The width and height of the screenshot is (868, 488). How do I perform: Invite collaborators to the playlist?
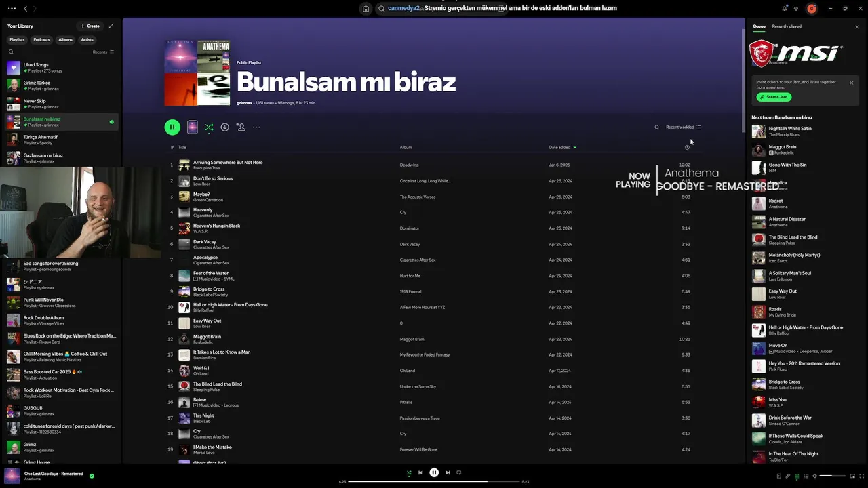click(241, 127)
